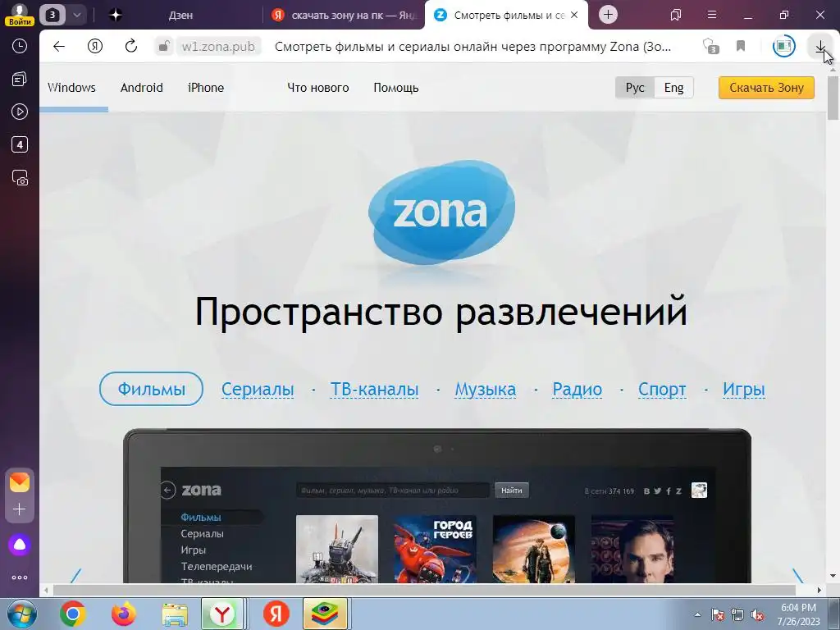Select the Фильмы category pill
This screenshot has height=630, width=840.
point(151,389)
